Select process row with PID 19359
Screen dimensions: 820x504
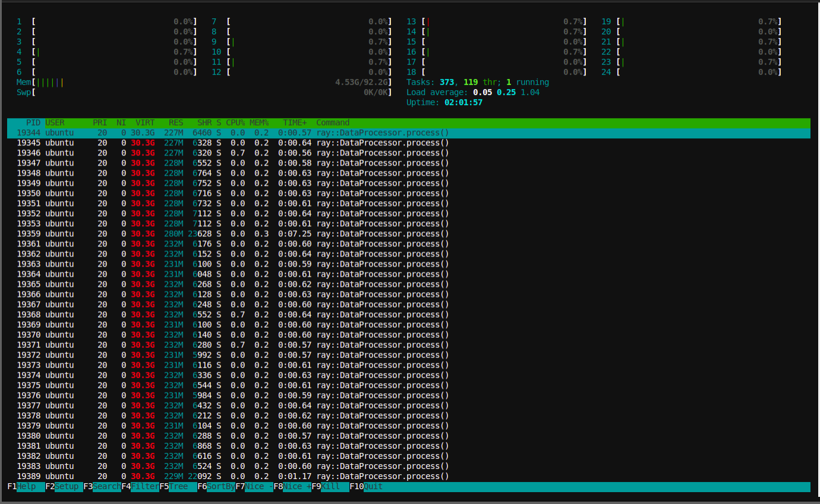(409, 234)
